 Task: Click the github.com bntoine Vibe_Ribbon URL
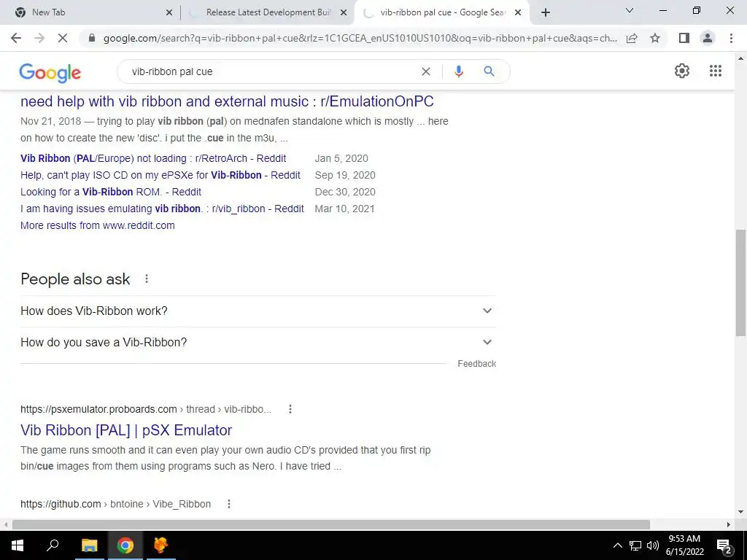115,504
